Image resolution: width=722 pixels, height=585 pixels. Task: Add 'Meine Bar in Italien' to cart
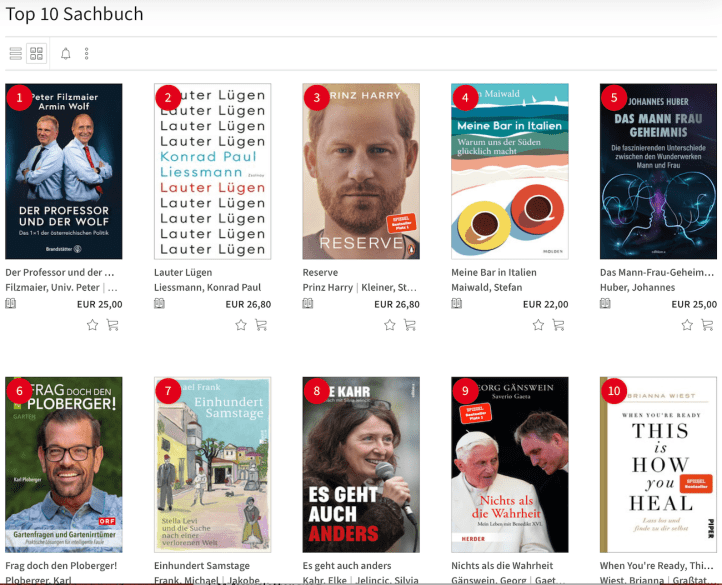558,325
